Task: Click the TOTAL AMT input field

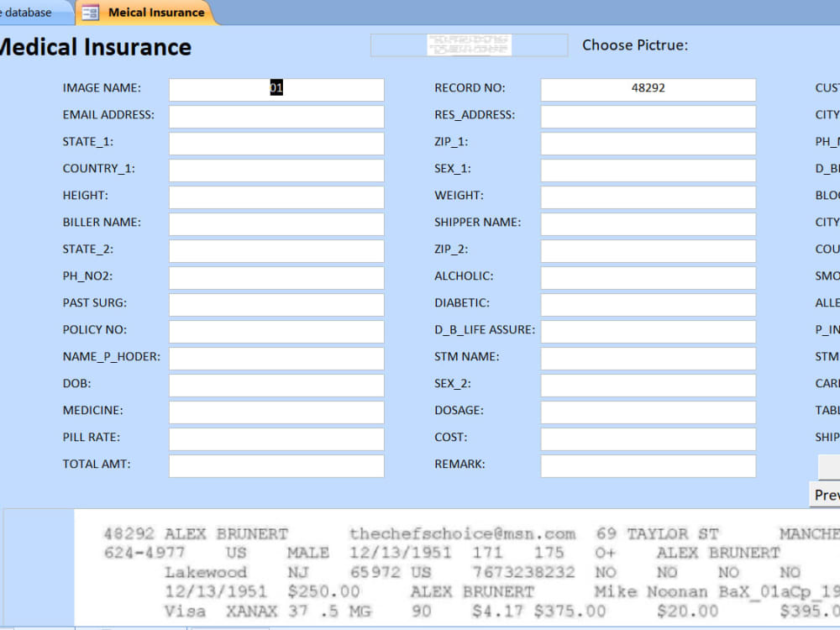Action: pos(276,466)
